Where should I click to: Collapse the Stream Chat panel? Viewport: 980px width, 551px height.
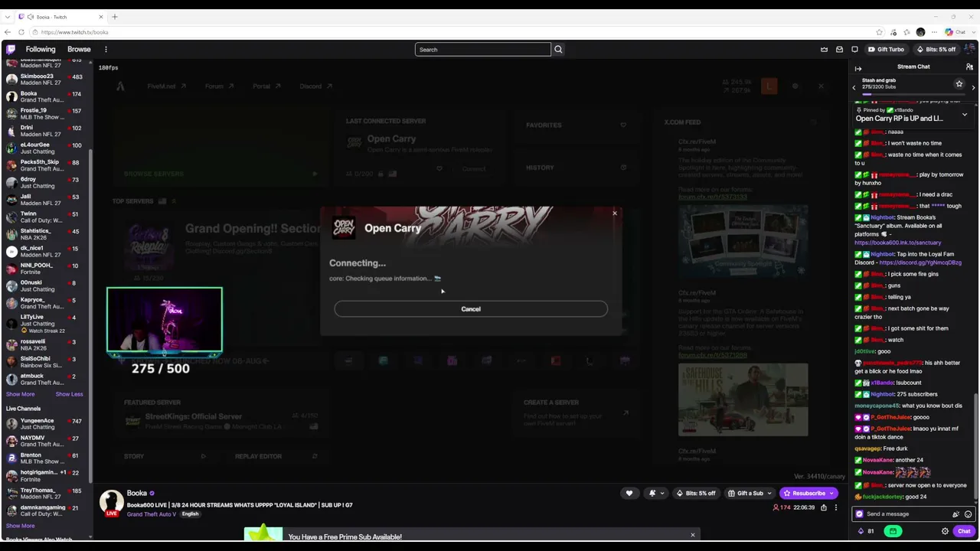(x=857, y=68)
